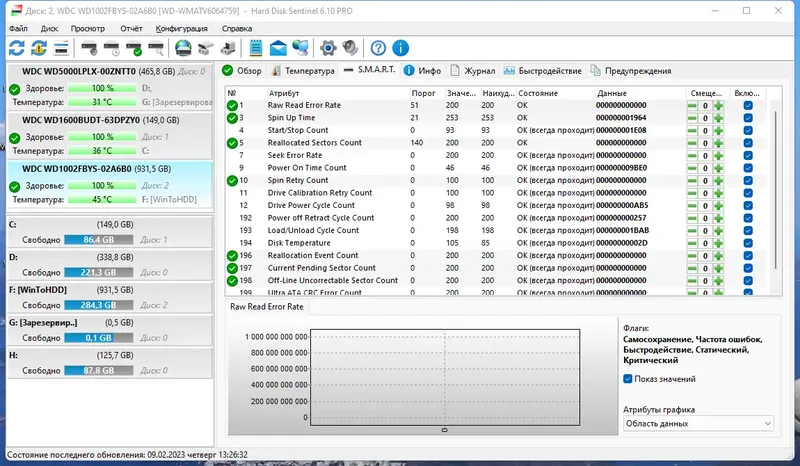Image resolution: width=800 pixels, height=466 pixels.
Task: Sort by the Атрибут column header
Action: [x=337, y=93]
